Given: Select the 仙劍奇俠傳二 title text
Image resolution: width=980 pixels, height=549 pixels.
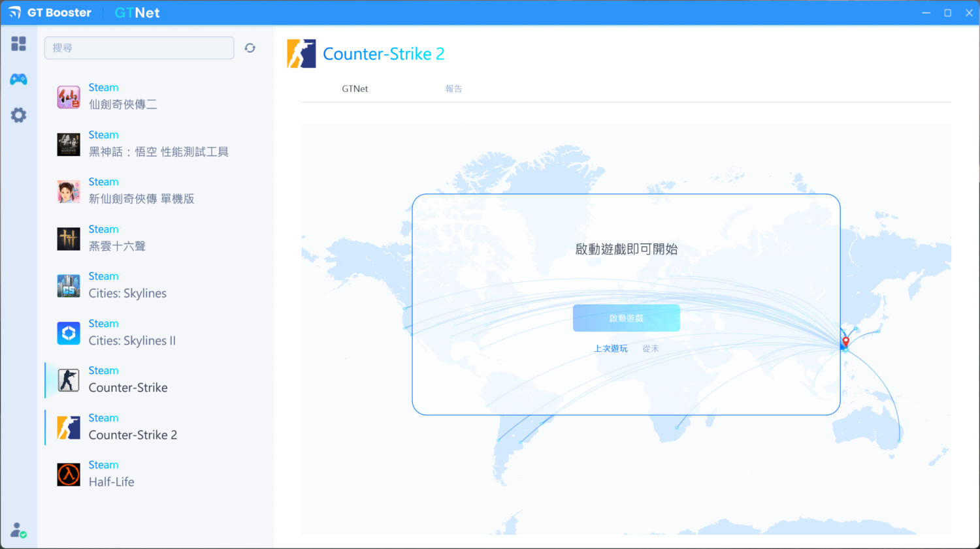Looking at the screenshot, I should 123,104.
